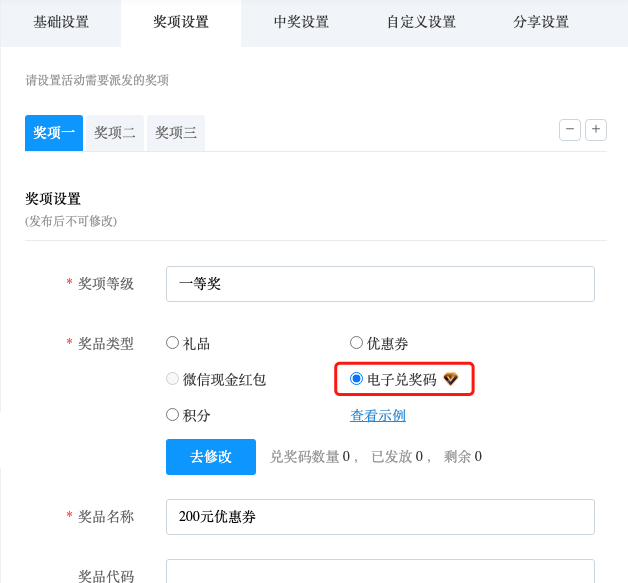Choose the 电子兑奖码 radio button

tap(356, 379)
